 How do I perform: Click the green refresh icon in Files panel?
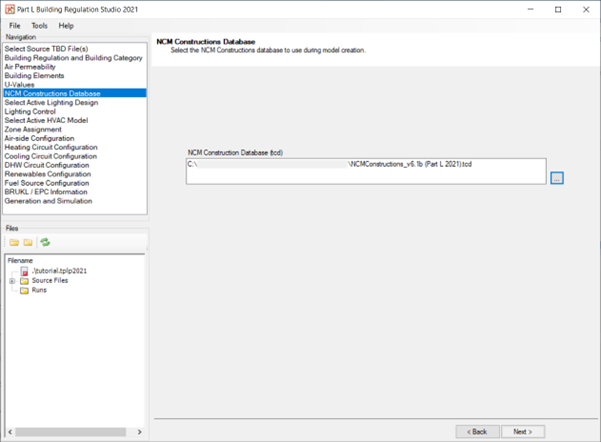(x=45, y=242)
